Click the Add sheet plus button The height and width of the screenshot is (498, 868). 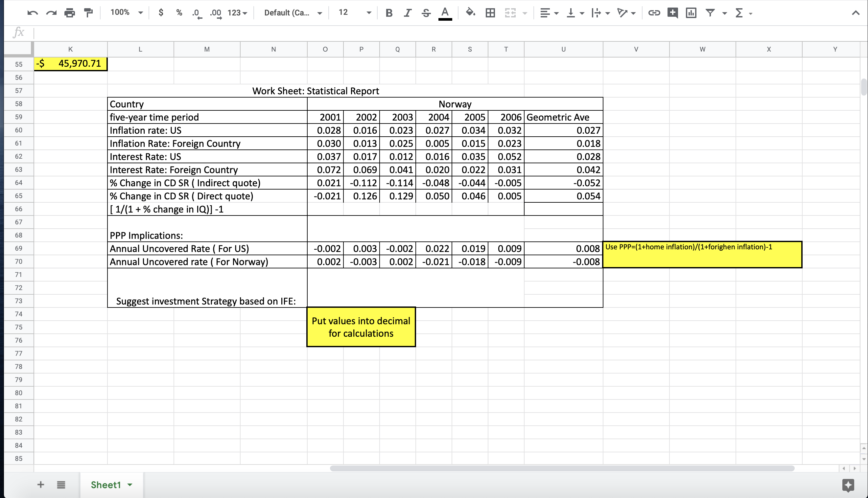click(x=41, y=485)
